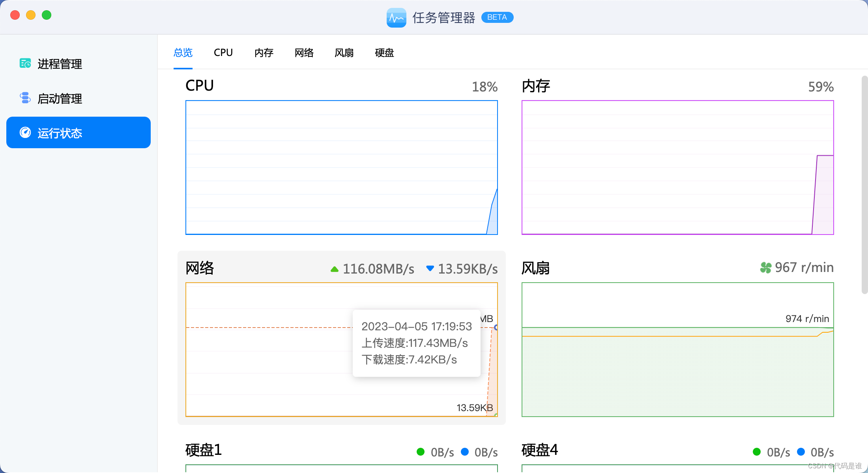Click the network upload arrow icon

tap(334, 268)
